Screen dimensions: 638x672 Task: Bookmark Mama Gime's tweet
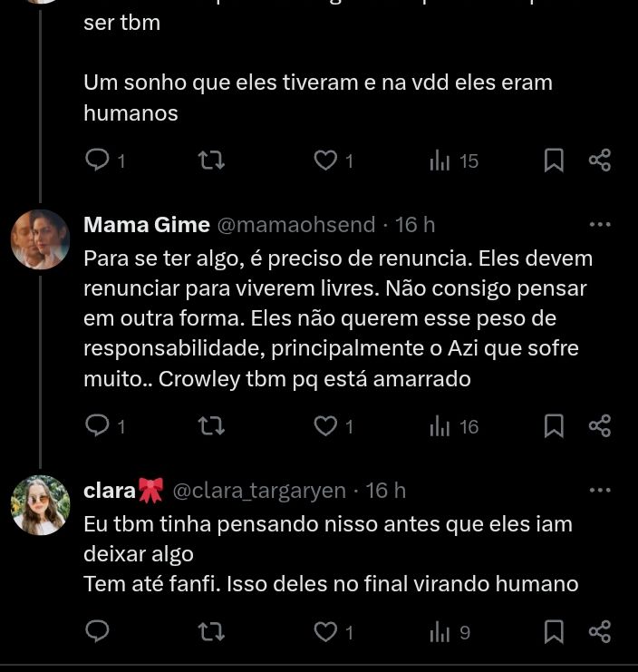coord(554,425)
